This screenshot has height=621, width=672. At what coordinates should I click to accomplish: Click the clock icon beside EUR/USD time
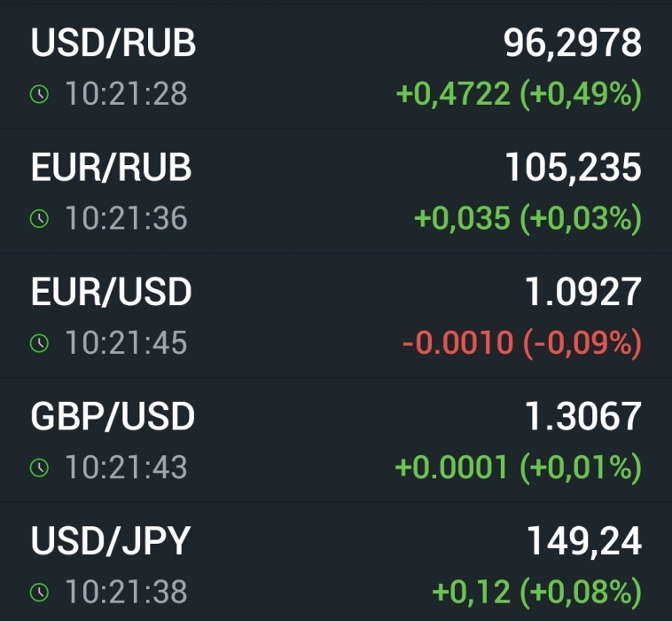(39, 343)
